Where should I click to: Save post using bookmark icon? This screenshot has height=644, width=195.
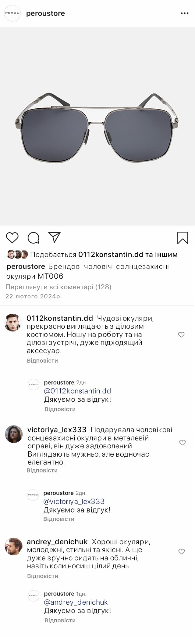tap(183, 238)
